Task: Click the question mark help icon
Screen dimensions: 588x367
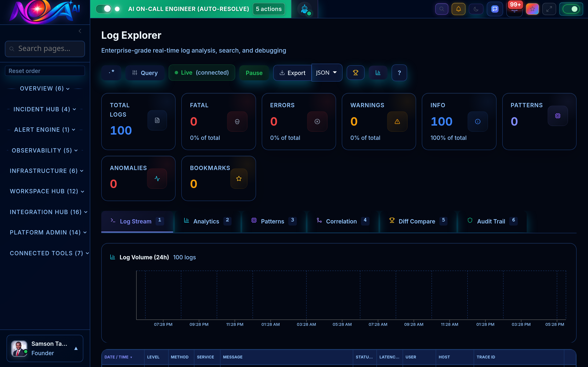Action: point(399,73)
